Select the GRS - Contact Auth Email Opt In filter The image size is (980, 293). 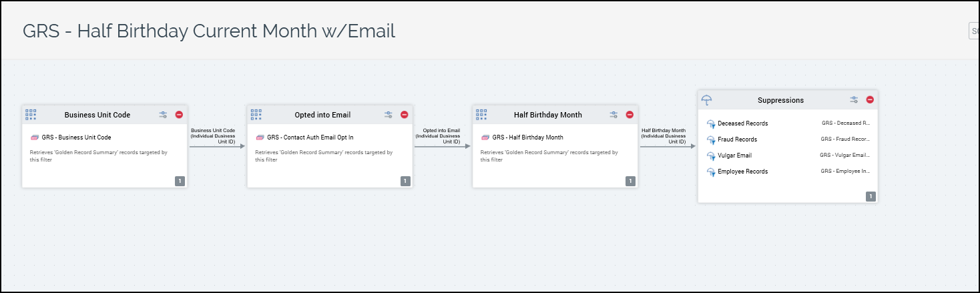pyautogui.click(x=310, y=137)
